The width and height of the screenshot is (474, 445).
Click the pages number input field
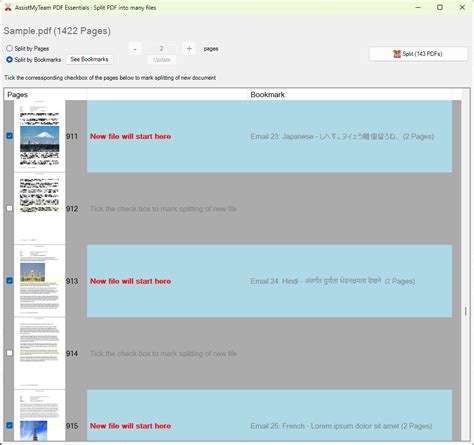click(162, 49)
